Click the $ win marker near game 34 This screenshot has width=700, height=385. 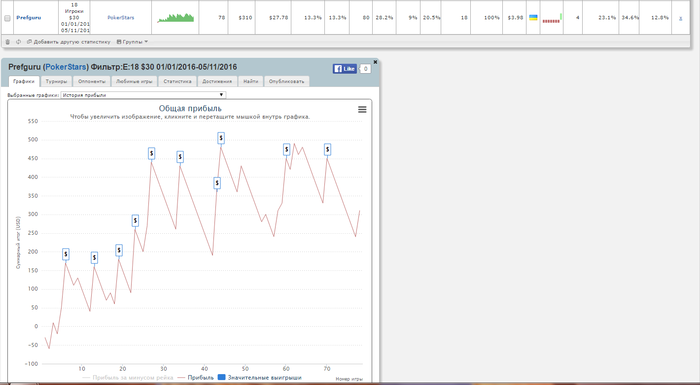[180, 157]
